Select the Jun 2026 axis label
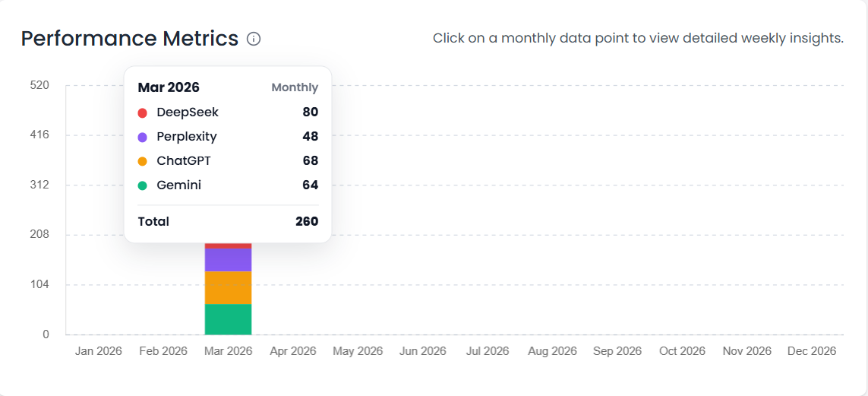The width and height of the screenshot is (868, 396). 422,351
